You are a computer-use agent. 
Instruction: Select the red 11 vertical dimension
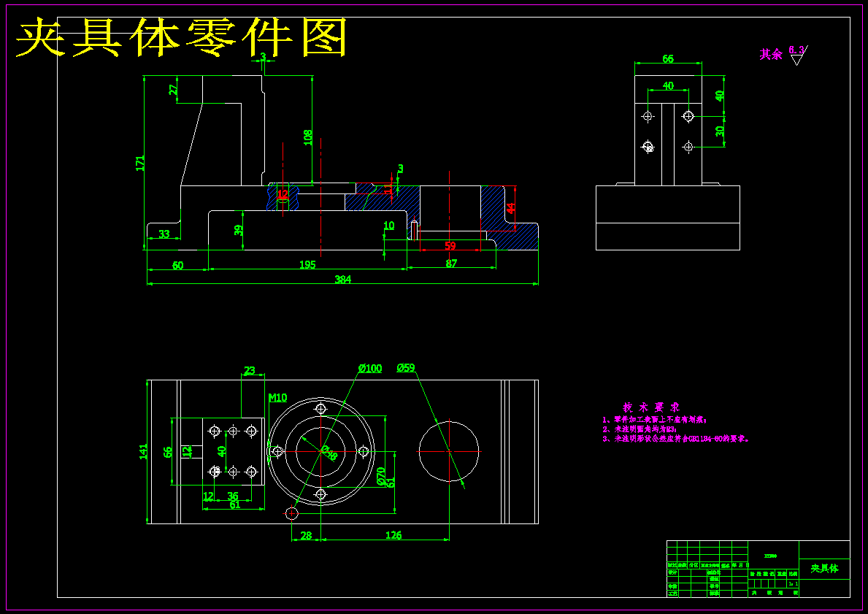pyautogui.click(x=388, y=190)
